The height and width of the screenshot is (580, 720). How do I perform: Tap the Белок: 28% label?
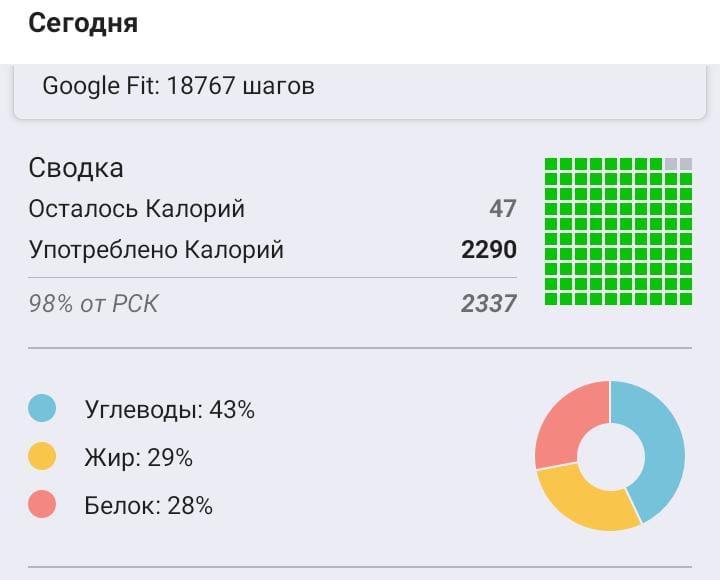(149, 506)
